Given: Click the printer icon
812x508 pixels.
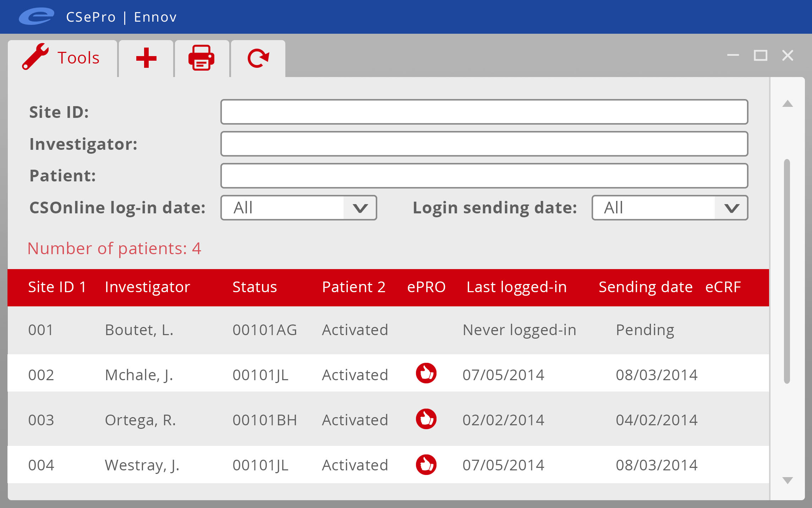Looking at the screenshot, I should click(x=201, y=58).
